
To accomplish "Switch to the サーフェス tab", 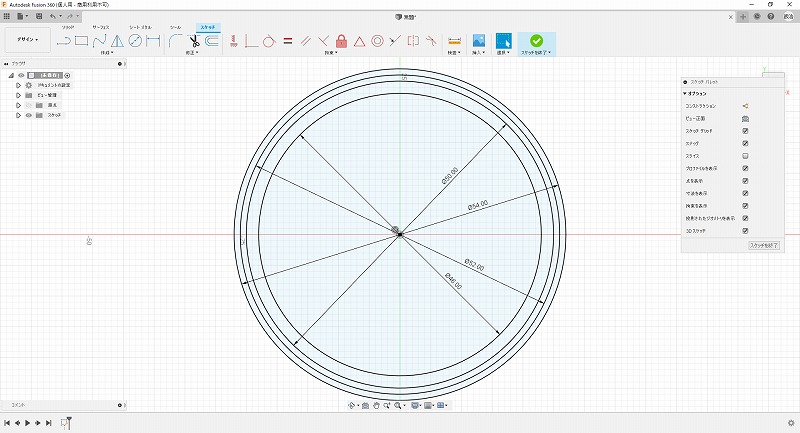I will point(101,27).
